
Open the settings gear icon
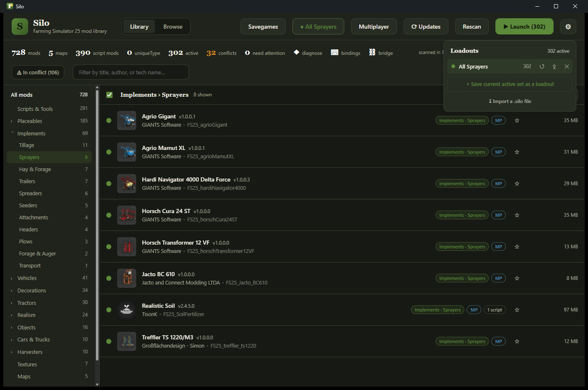568,27
